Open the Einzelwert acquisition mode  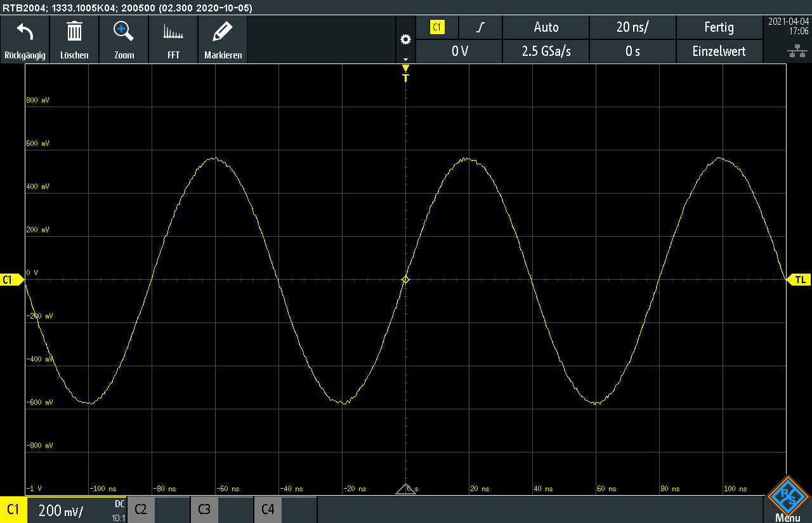719,51
